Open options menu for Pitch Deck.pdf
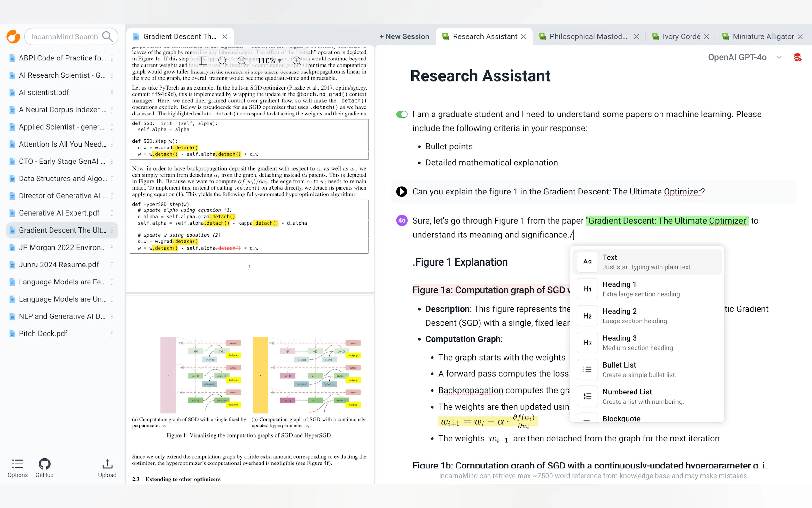The width and height of the screenshot is (812, 508). tap(112, 334)
